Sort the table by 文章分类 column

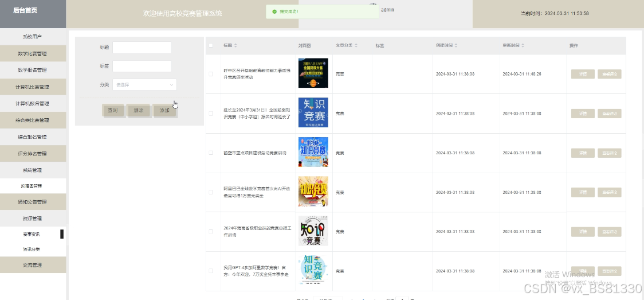[x=356, y=46]
